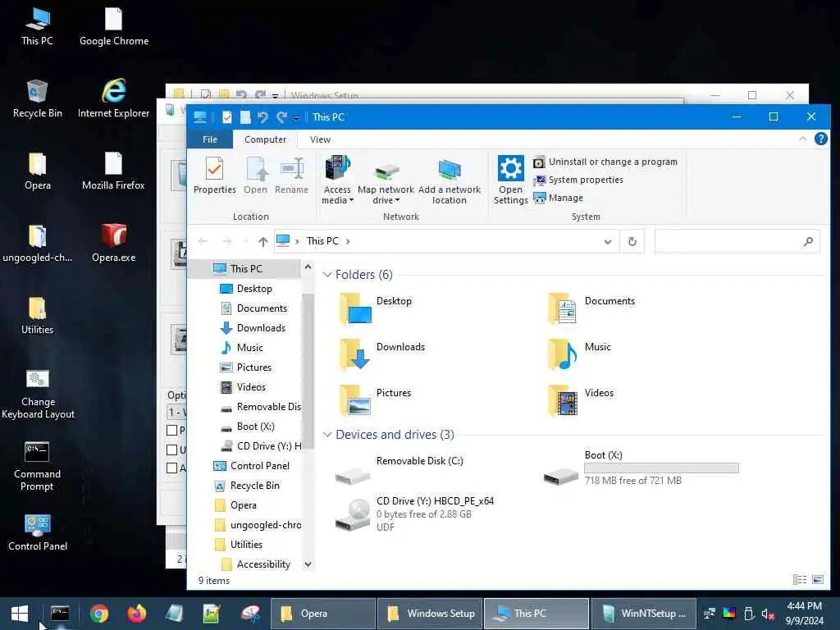The image size is (840, 630).
Task: Open Command Prompt desktop shortcut
Action: point(37,466)
